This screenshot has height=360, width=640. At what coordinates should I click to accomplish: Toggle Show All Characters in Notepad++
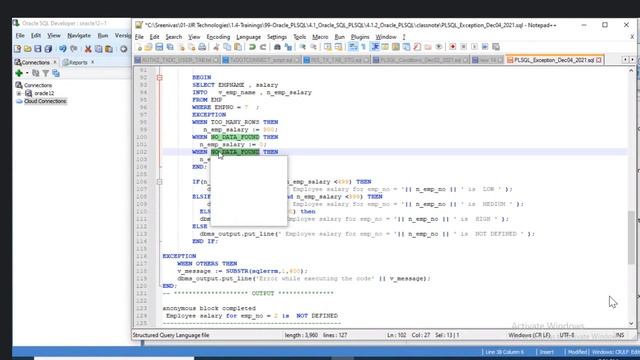[x=363, y=47]
